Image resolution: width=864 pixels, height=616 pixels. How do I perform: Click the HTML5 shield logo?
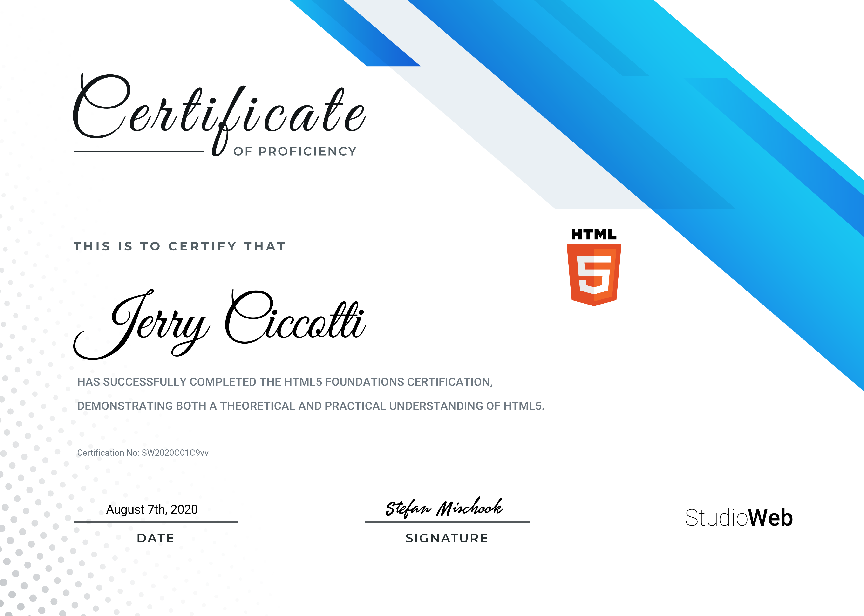click(594, 275)
